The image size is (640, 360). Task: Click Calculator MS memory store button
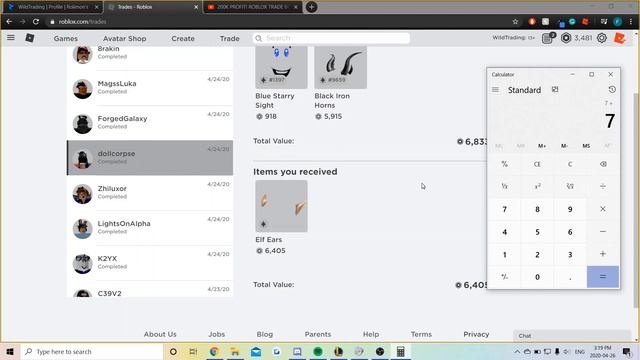click(586, 146)
